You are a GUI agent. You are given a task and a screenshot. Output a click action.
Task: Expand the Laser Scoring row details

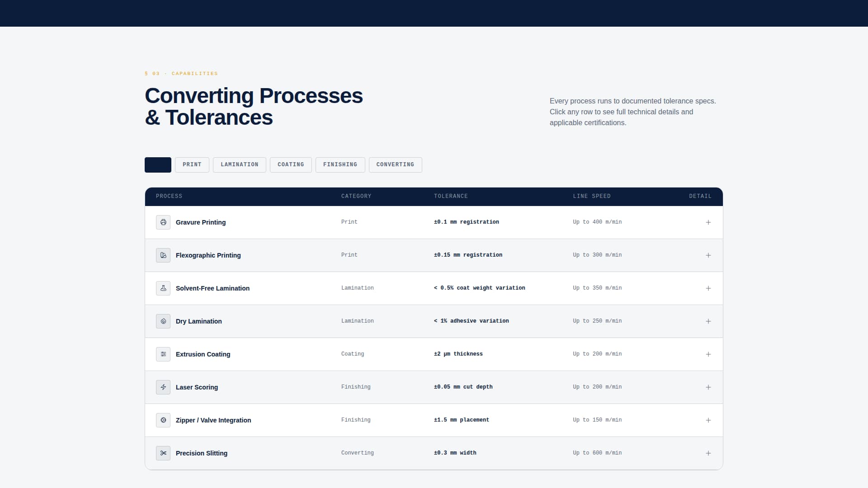pos(708,387)
